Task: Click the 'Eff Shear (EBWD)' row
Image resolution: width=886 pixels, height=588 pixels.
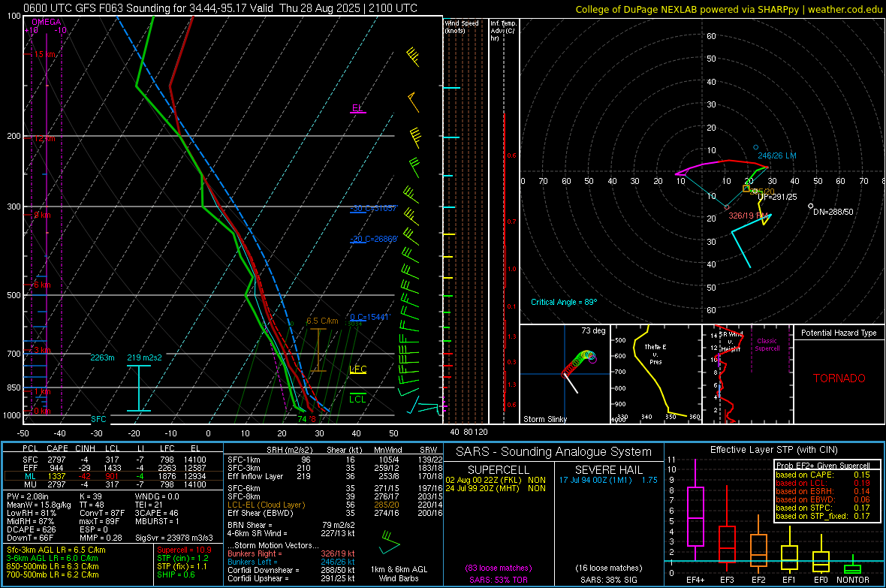Action: 335,514
